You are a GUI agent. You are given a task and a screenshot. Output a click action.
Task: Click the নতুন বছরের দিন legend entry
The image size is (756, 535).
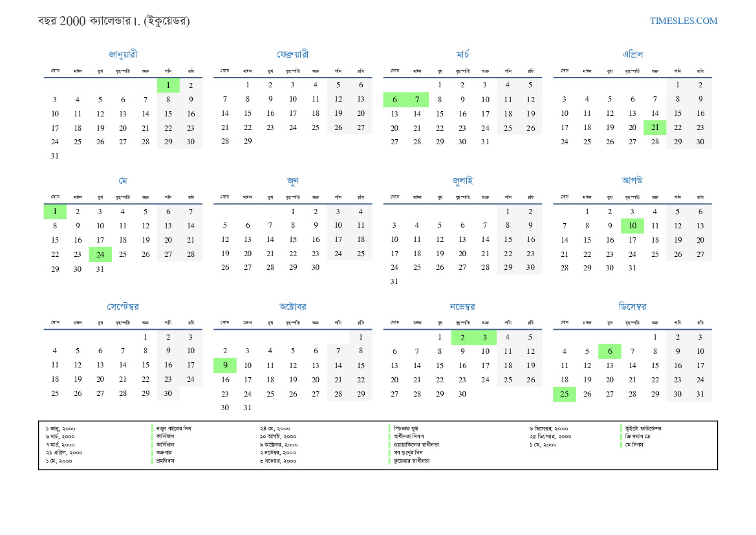(x=173, y=428)
